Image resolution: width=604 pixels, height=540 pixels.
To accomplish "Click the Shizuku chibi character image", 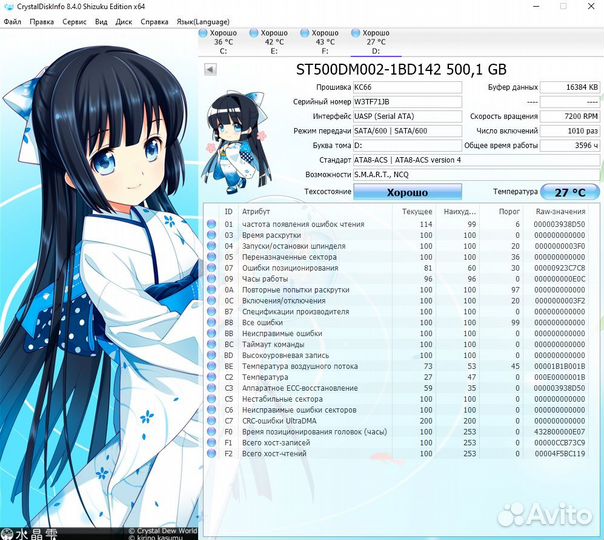I will coord(237,142).
